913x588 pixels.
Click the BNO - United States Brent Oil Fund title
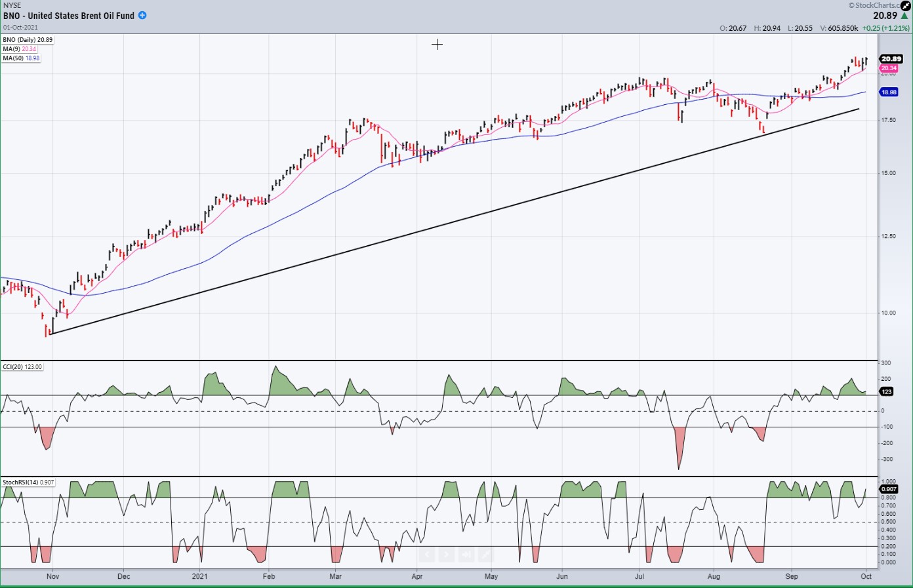(x=69, y=16)
